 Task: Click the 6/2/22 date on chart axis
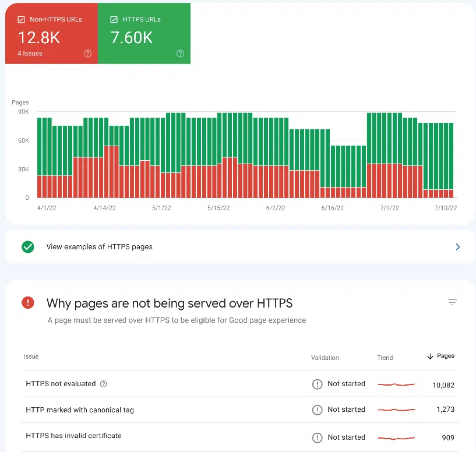[x=276, y=208]
